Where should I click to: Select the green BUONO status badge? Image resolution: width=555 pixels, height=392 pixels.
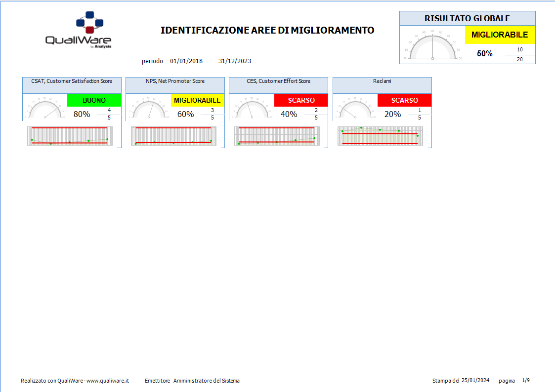(94, 100)
